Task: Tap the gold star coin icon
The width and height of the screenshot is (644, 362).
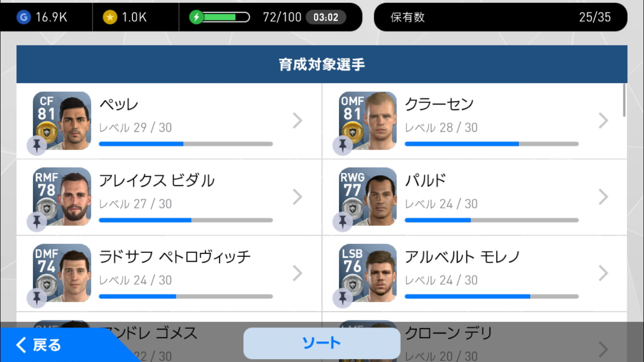Action: point(110,17)
